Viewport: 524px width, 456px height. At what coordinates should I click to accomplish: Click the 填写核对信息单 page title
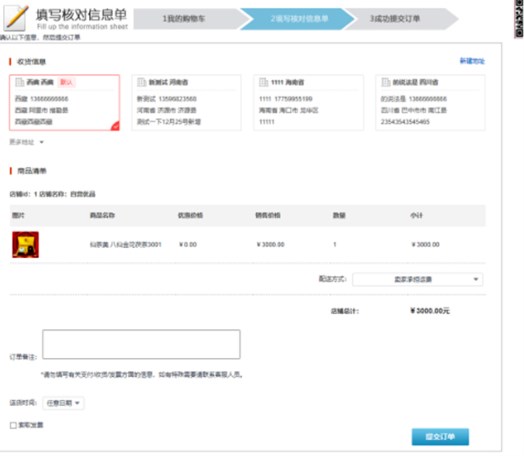click(82, 15)
